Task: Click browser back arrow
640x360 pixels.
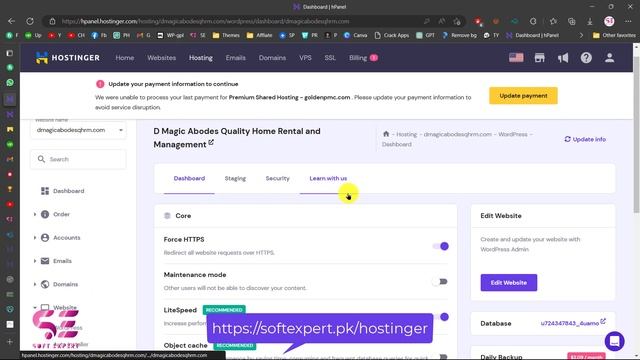Action: pyautogui.click(x=11, y=21)
